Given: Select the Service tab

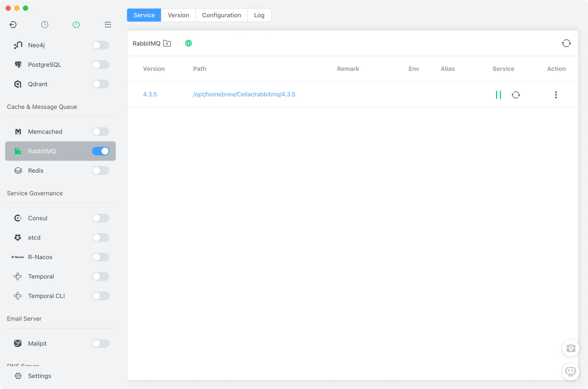Looking at the screenshot, I should pos(144,15).
